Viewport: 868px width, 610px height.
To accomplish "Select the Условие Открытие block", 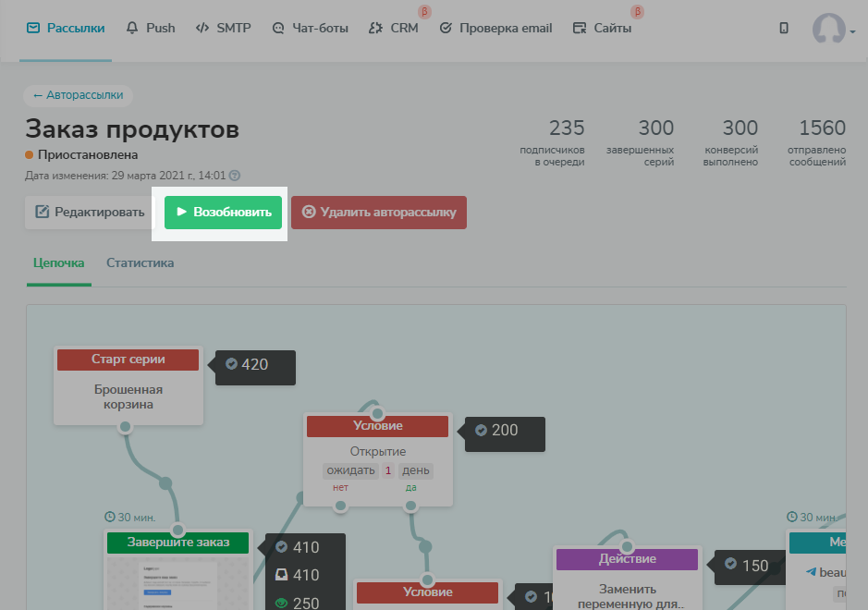I will [377, 458].
